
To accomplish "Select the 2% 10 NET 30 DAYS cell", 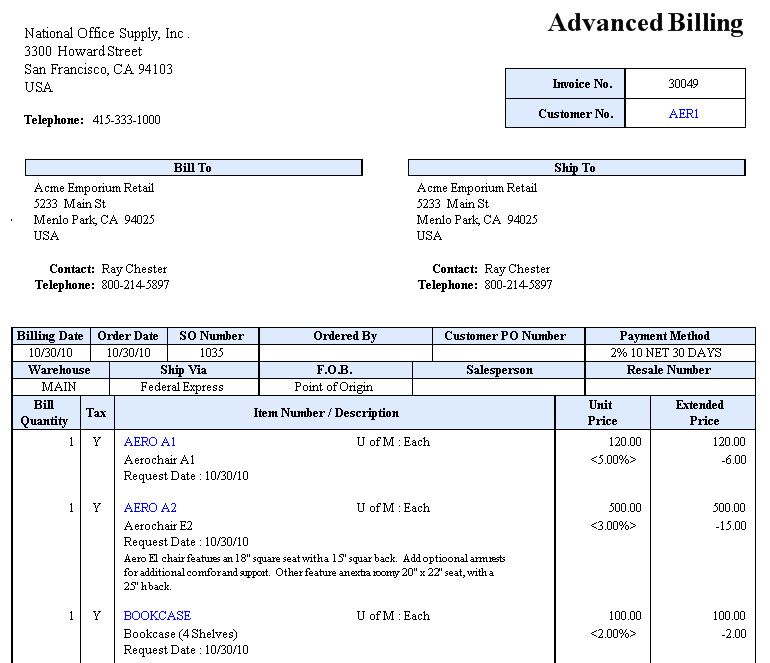I will 669,353.
